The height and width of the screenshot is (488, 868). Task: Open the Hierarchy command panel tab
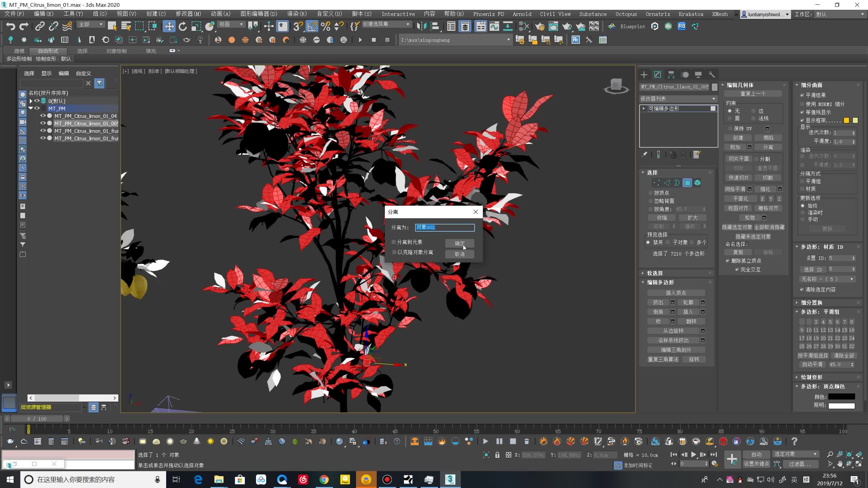click(671, 75)
